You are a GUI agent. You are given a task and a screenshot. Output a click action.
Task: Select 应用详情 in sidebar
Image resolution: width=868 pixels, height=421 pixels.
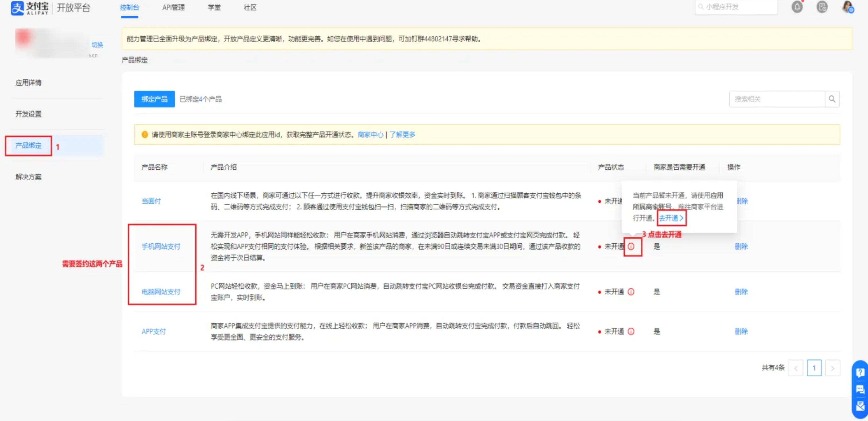coord(28,83)
